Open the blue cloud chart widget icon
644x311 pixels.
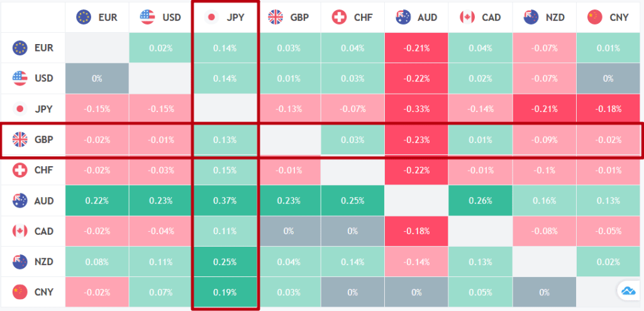click(628, 290)
